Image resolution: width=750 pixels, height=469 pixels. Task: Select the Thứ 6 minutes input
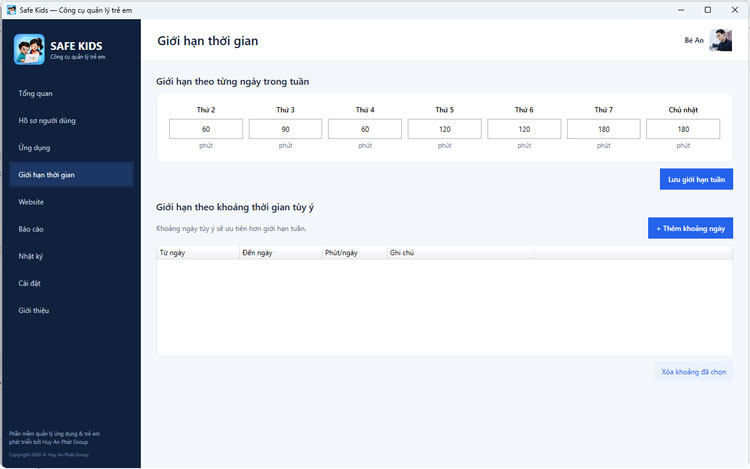point(524,129)
